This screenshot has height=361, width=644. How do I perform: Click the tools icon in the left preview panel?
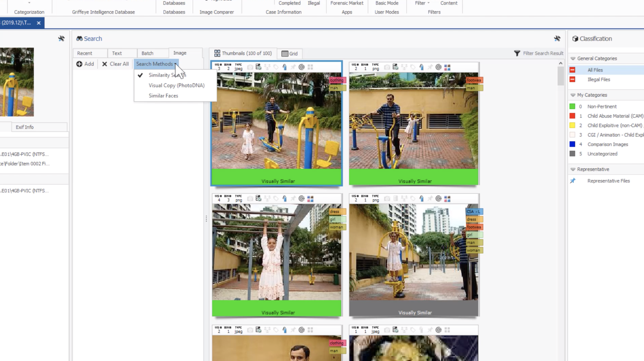(x=61, y=39)
